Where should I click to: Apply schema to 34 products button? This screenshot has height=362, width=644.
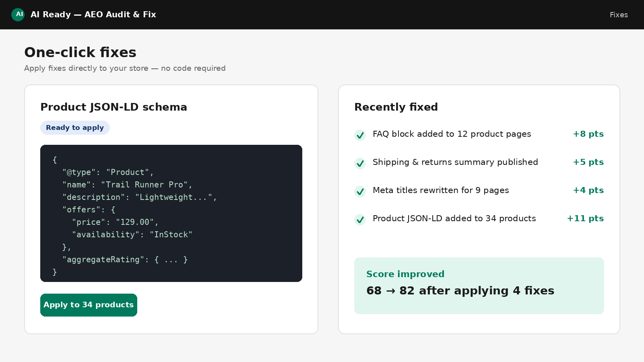pos(89,305)
